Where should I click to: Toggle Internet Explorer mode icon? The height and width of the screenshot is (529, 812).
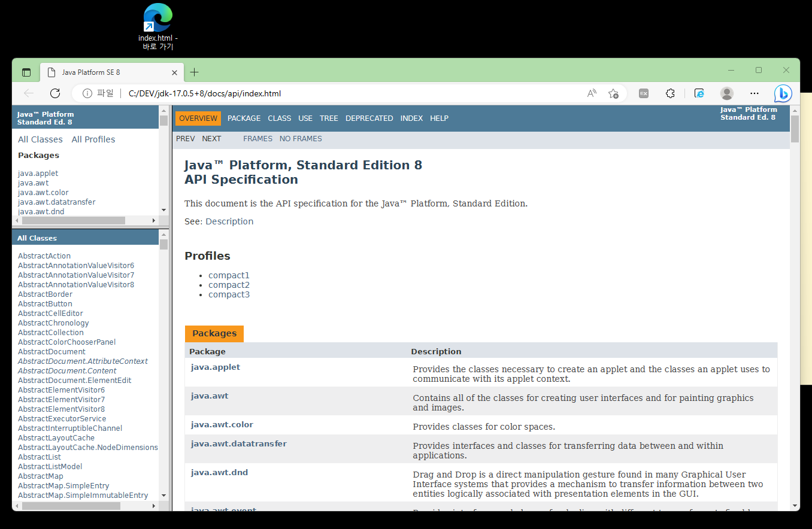pos(699,93)
